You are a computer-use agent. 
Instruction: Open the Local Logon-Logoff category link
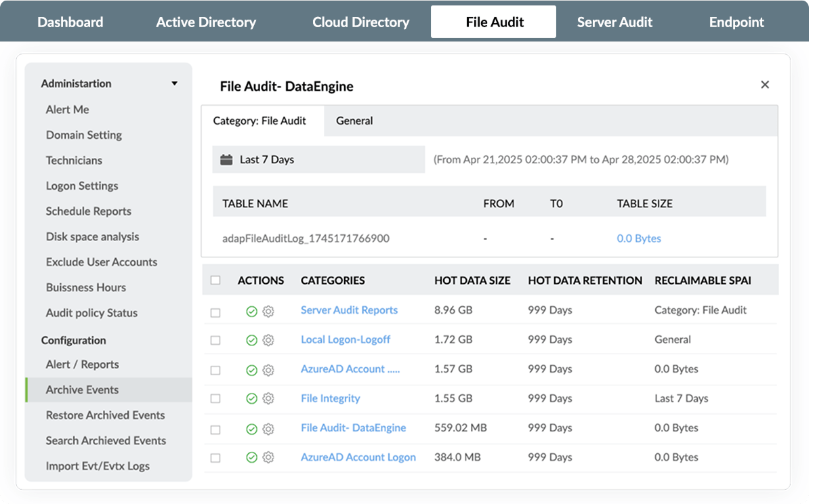point(346,339)
